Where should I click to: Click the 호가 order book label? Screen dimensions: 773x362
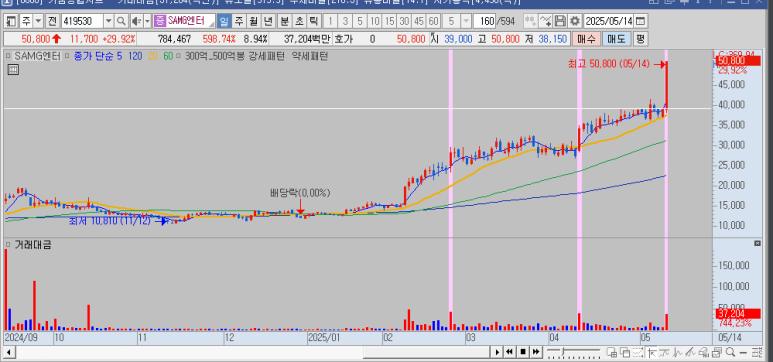343,38
